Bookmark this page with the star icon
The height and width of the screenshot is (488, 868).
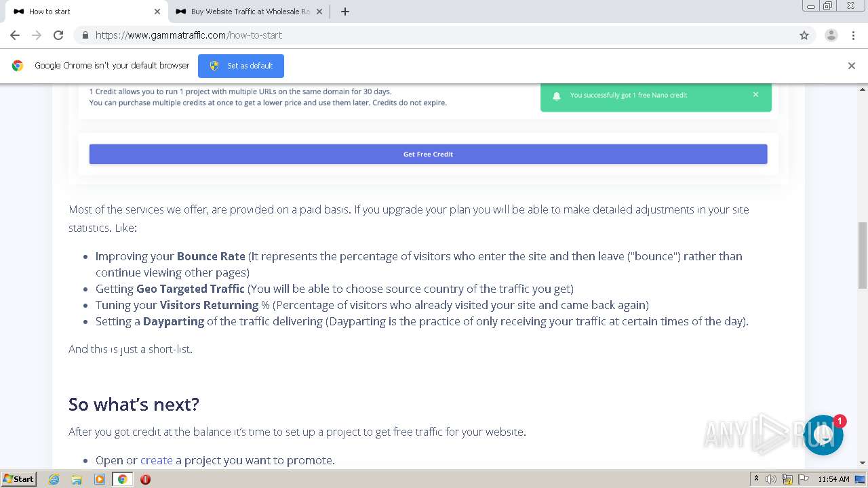804,35
